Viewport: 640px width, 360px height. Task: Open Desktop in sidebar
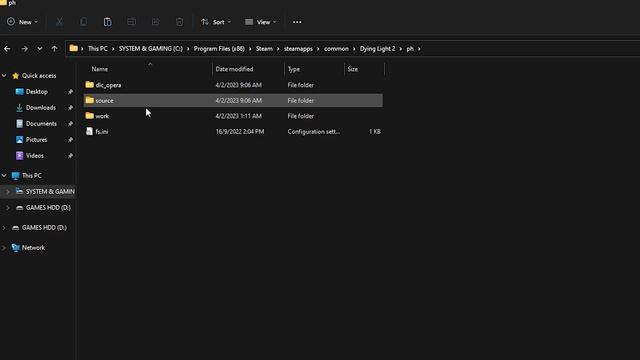point(37,92)
